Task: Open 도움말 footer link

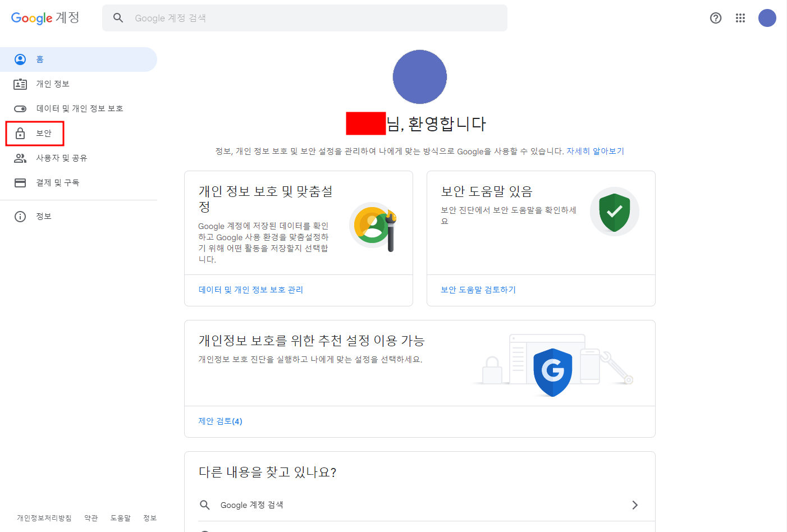Action: 121,518
